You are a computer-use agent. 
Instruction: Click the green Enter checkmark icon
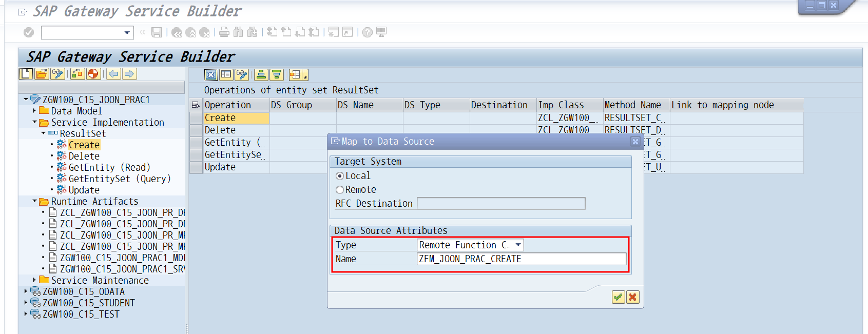click(29, 32)
